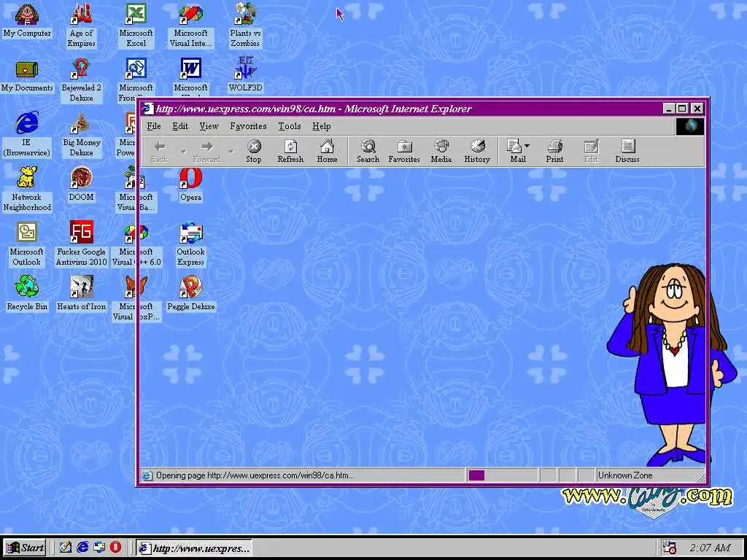
Task: Open the Help menu
Action: (x=322, y=126)
